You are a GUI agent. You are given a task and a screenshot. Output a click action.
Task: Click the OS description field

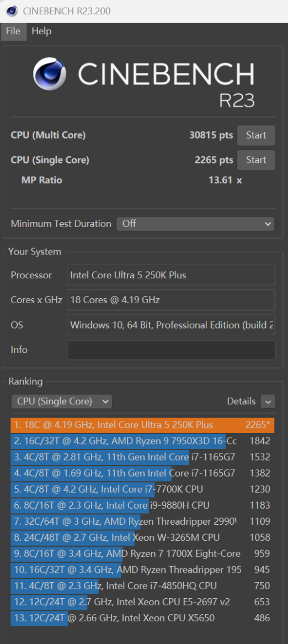pyautogui.click(x=171, y=325)
